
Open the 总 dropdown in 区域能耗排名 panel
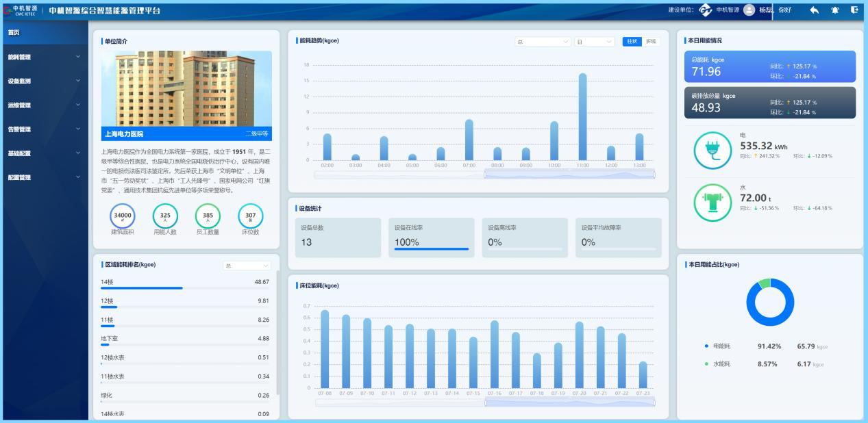point(247,266)
